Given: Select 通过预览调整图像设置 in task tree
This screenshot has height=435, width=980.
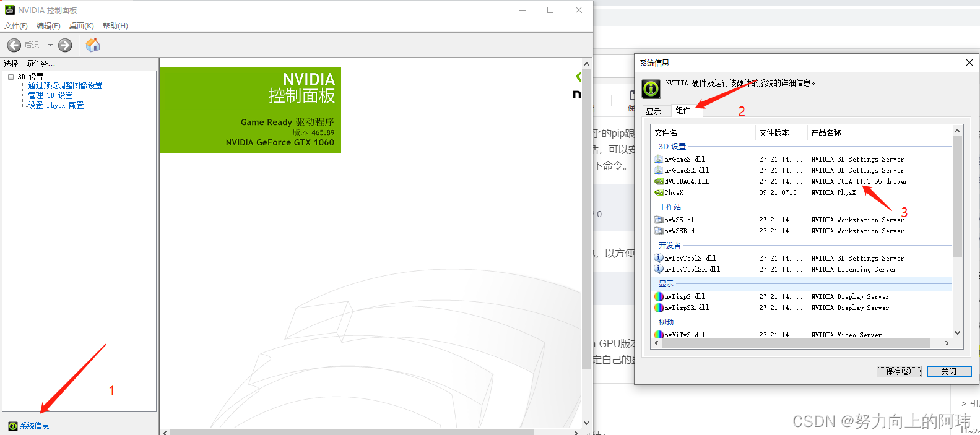Looking at the screenshot, I should [65, 85].
